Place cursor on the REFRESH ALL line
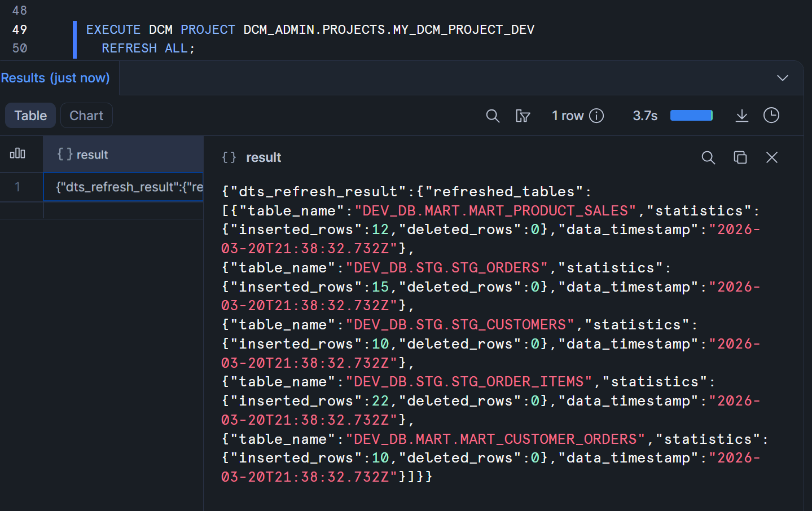Viewport: 812px width, 511px height. [x=148, y=49]
